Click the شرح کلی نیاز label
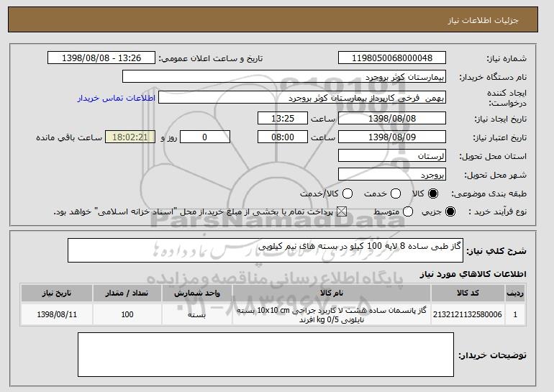This screenshot has height=392, width=554. (496, 251)
